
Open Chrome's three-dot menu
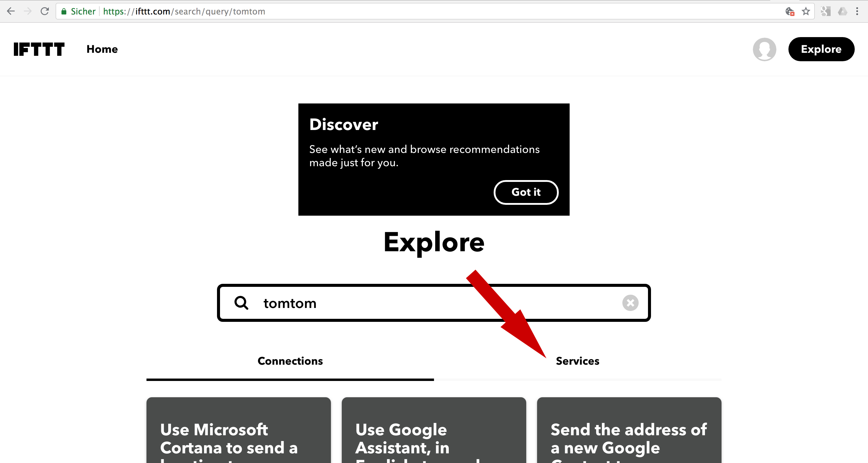pos(857,11)
